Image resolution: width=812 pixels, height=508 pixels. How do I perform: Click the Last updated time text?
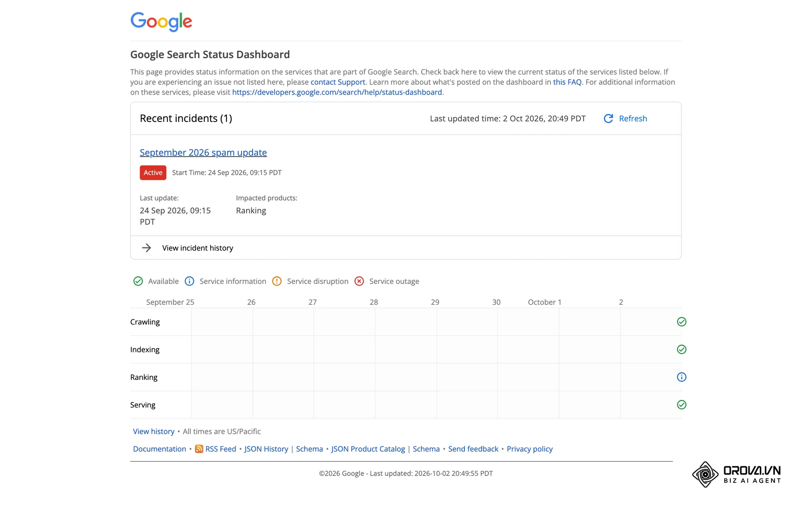coord(507,118)
